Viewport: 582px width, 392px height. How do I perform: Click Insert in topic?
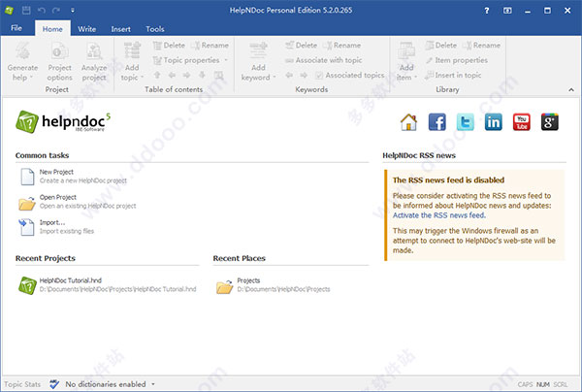[x=453, y=76]
